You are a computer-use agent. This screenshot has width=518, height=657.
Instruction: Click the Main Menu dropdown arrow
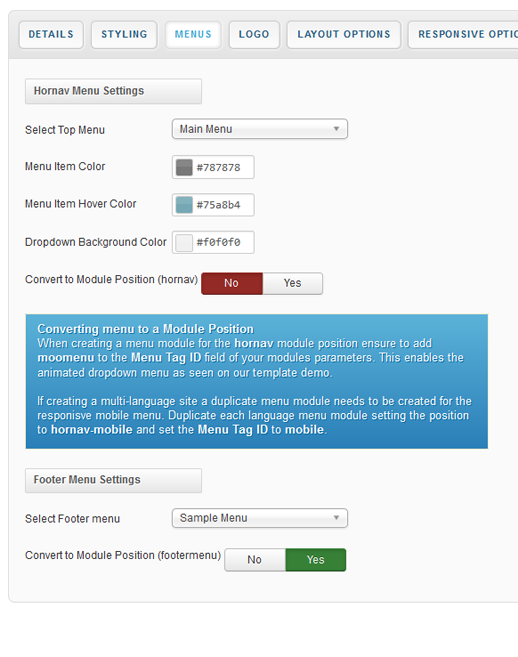(336, 129)
